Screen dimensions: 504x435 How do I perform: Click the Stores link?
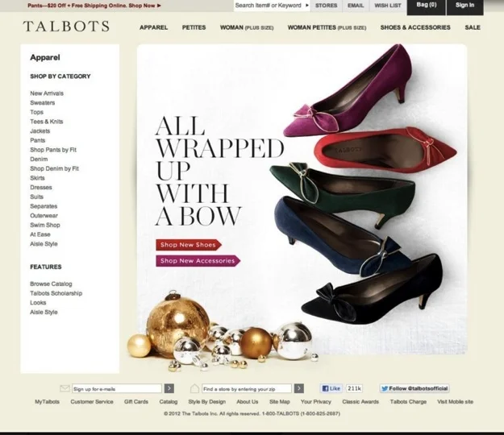point(327,6)
